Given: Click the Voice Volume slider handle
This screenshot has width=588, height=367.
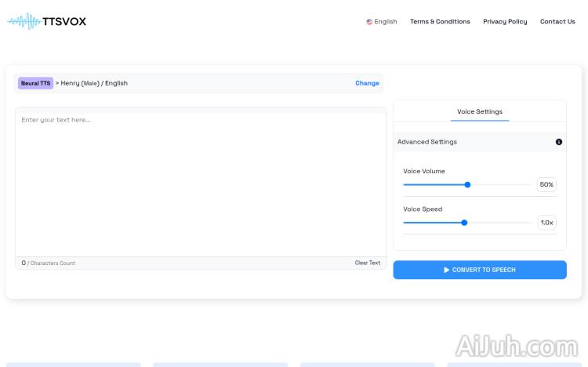Looking at the screenshot, I should click(x=467, y=185).
